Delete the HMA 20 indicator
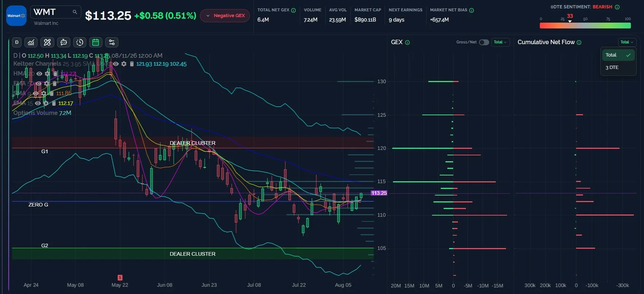Viewport: 644px width, 294px height. 55,74
